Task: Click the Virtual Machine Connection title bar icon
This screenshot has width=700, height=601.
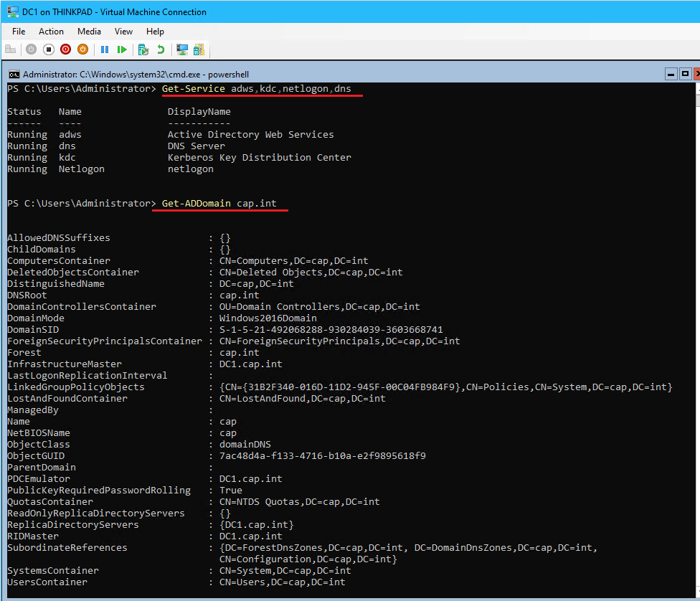Action: (x=12, y=11)
